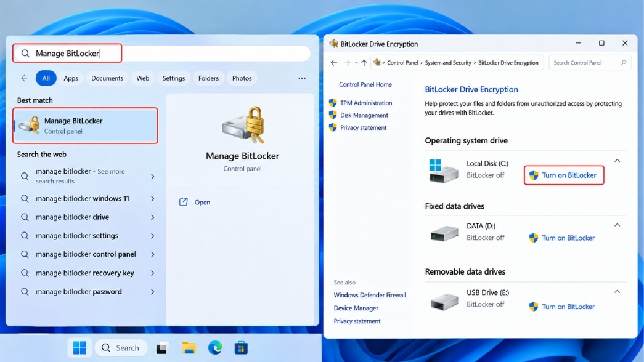
Task: Expand 'manage bitlocker settings' suggestion arrow
Action: point(152,236)
